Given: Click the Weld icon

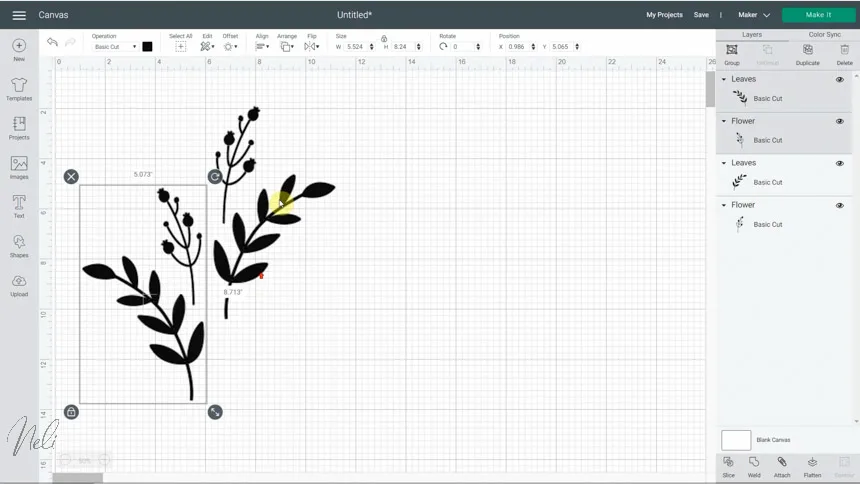Looking at the screenshot, I should pyautogui.click(x=754, y=465).
